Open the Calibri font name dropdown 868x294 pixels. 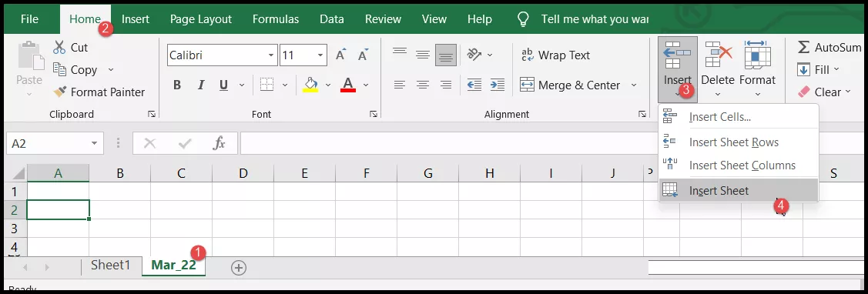tap(271, 55)
